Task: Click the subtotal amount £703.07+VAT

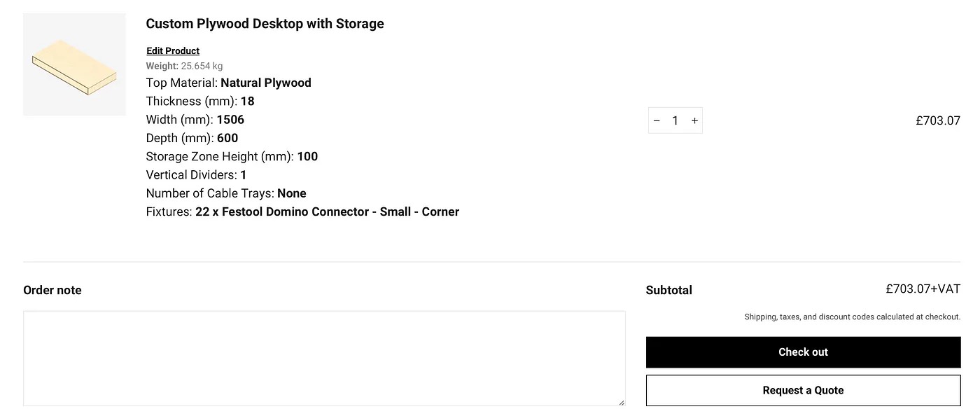Action: (923, 289)
